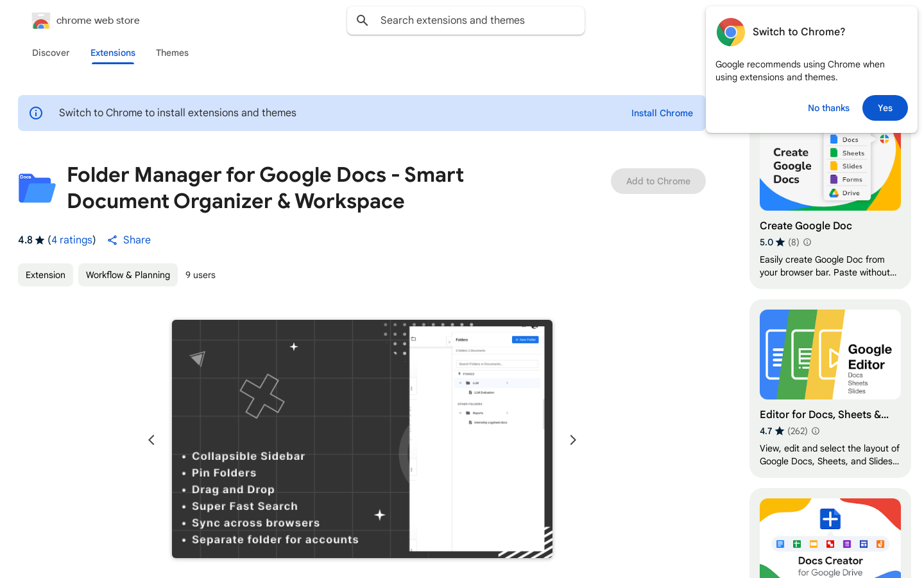The height and width of the screenshot is (578, 924).
Task: Open the Docs Creator thumbnail
Action: [830, 538]
